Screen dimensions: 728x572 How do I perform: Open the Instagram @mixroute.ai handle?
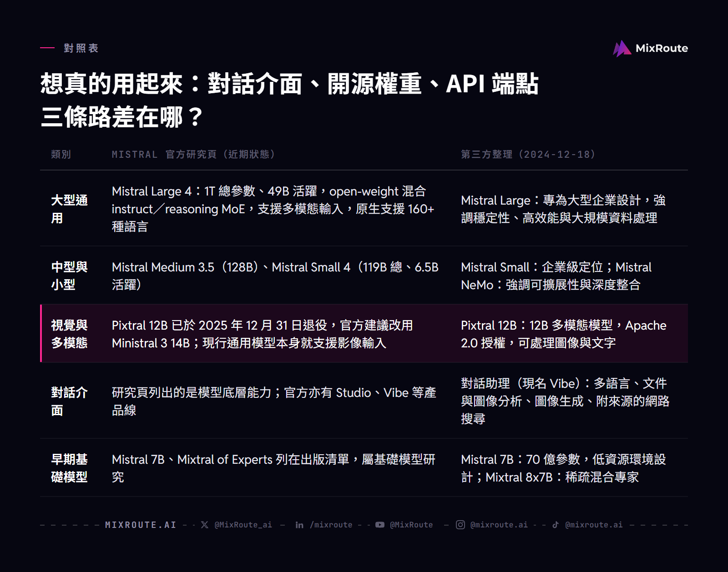point(499,525)
